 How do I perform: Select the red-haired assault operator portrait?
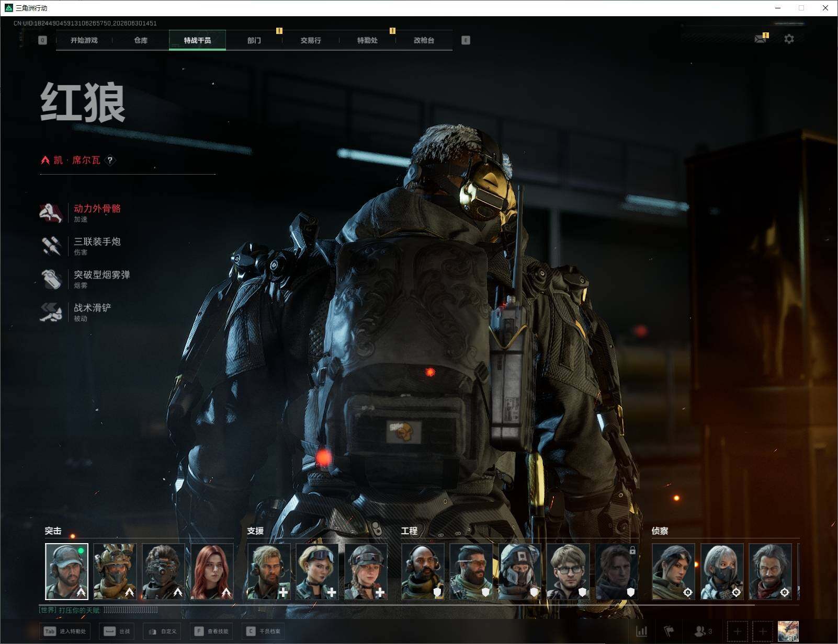click(212, 571)
